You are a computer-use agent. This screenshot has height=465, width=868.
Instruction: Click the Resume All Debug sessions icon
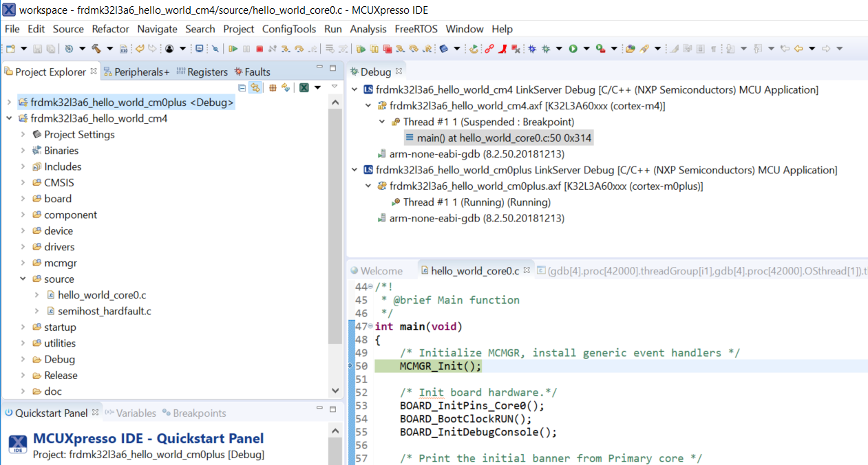(x=361, y=49)
